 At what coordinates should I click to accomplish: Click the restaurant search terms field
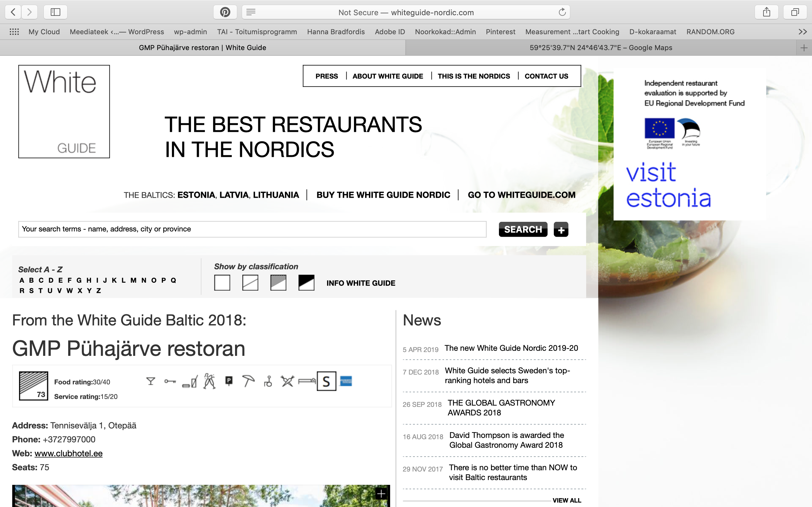[252, 229]
